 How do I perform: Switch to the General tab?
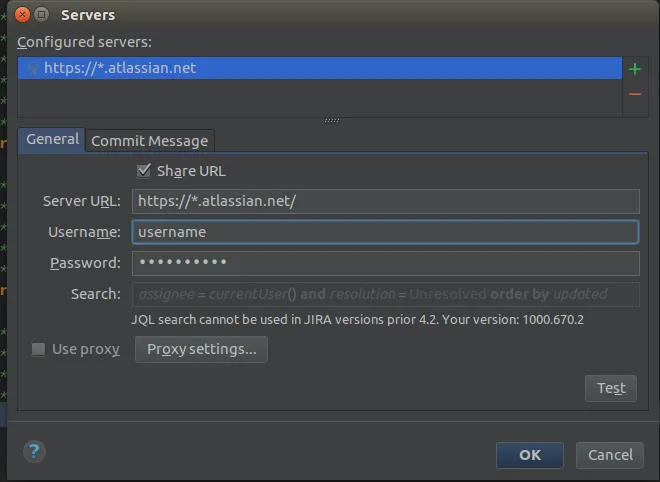point(52,140)
